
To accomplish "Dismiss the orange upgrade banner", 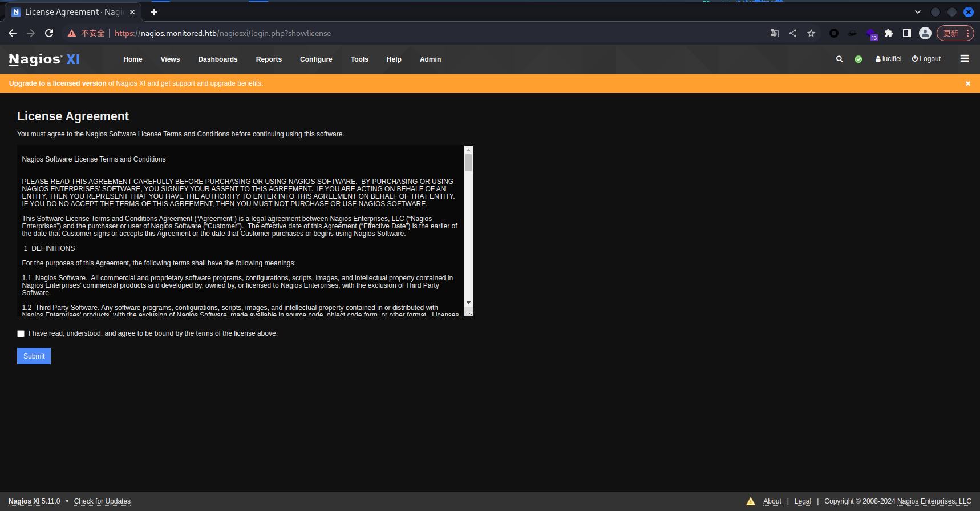I will (968, 83).
